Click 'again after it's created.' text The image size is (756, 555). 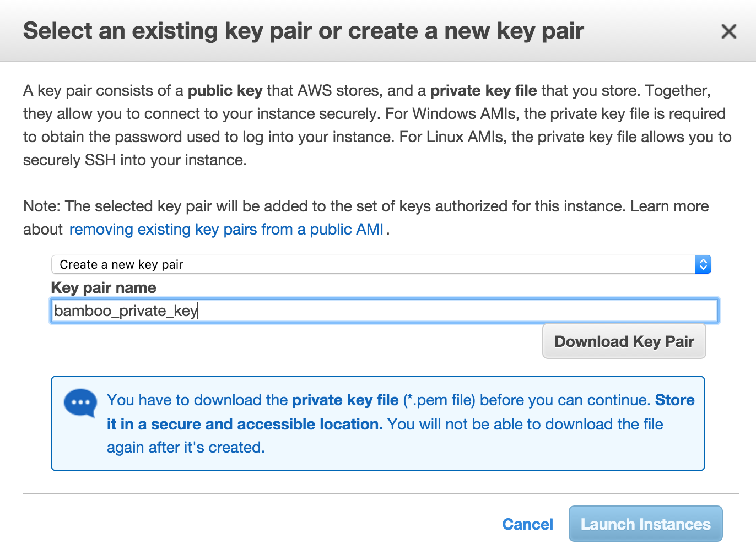[186, 448]
